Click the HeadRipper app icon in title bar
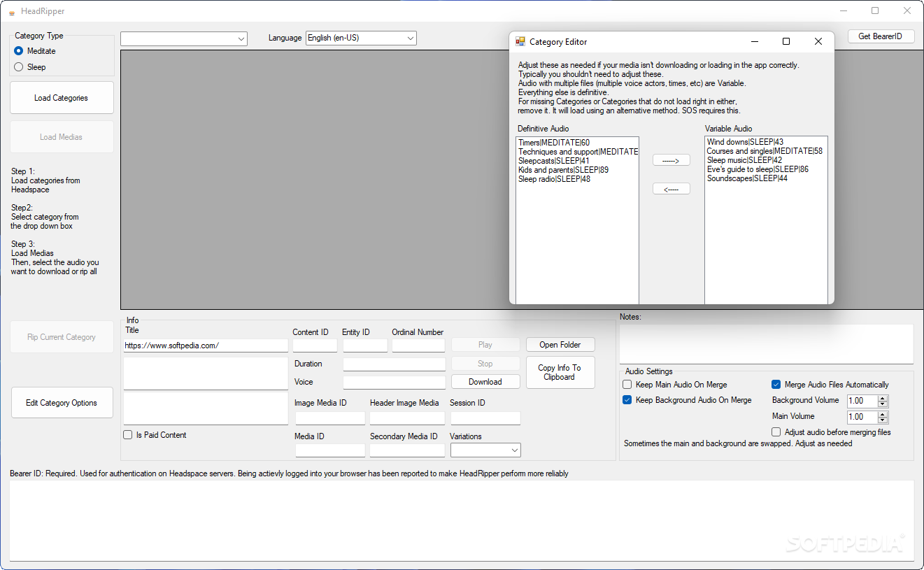 tap(12, 12)
